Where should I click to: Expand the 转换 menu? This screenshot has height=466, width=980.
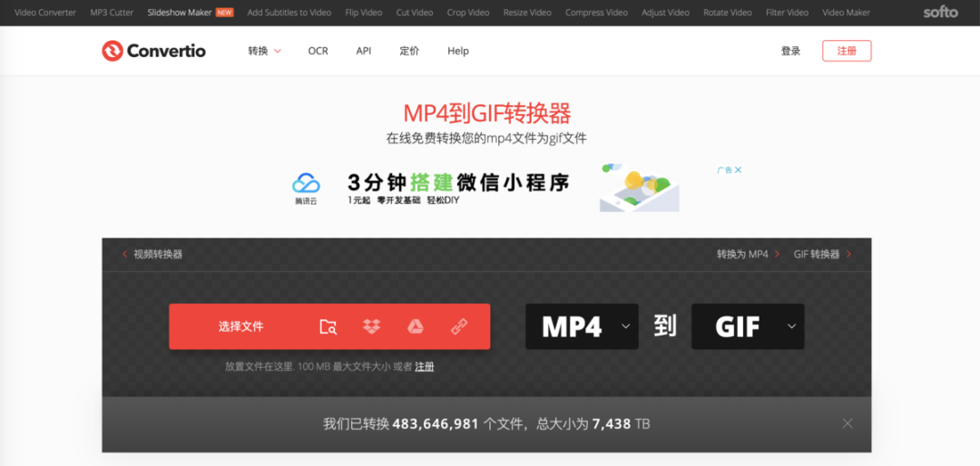coord(264,51)
